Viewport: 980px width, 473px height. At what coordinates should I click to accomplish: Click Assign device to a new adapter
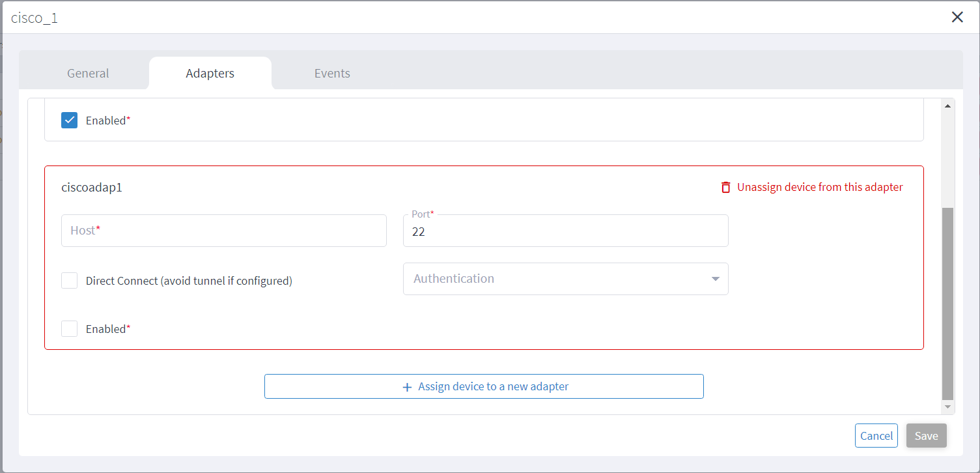(x=484, y=386)
